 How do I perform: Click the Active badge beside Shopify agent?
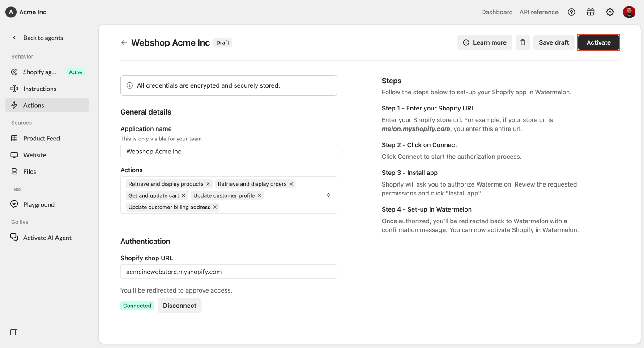[76, 72]
